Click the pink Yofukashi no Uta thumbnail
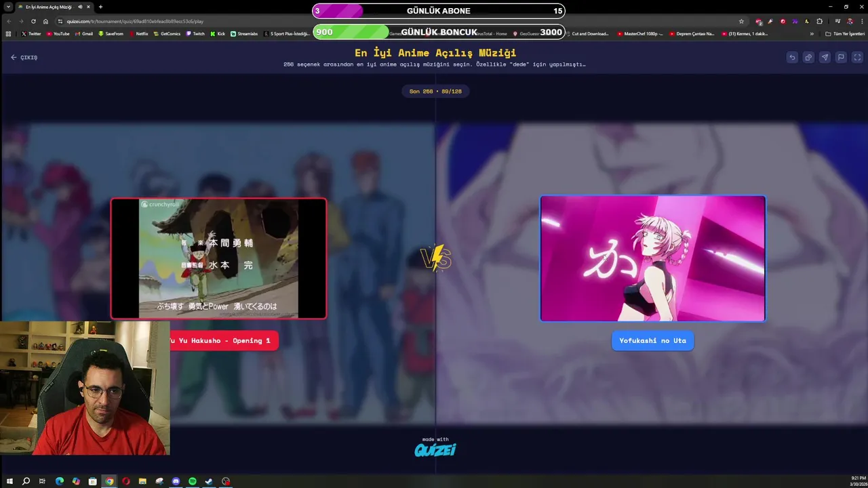This screenshot has width=868, height=488. [652, 258]
